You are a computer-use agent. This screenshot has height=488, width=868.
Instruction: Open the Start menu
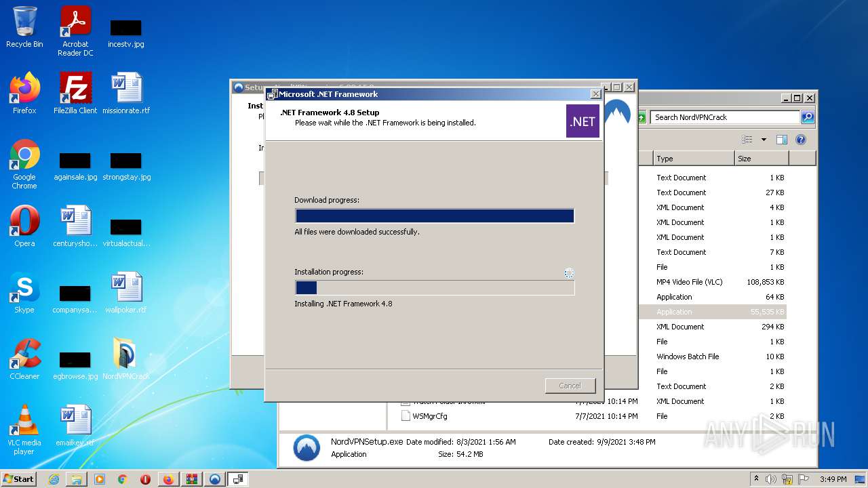pos(18,479)
